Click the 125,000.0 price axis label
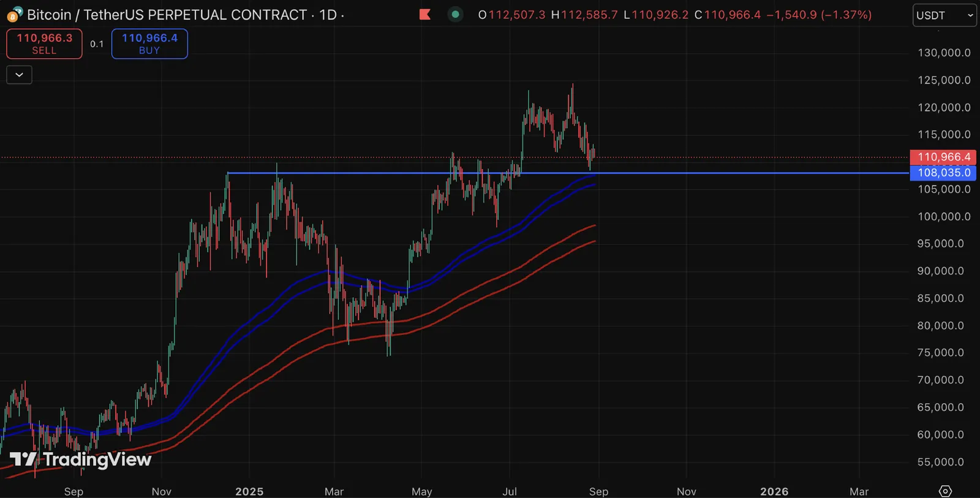This screenshot has height=498, width=980. tap(944, 80)
